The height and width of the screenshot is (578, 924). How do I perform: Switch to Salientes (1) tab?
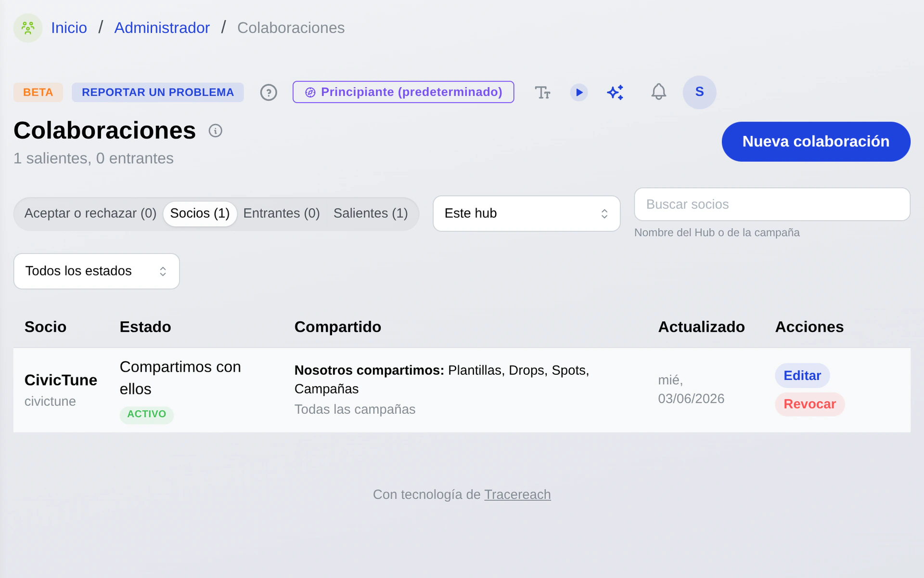click(371, 213)
